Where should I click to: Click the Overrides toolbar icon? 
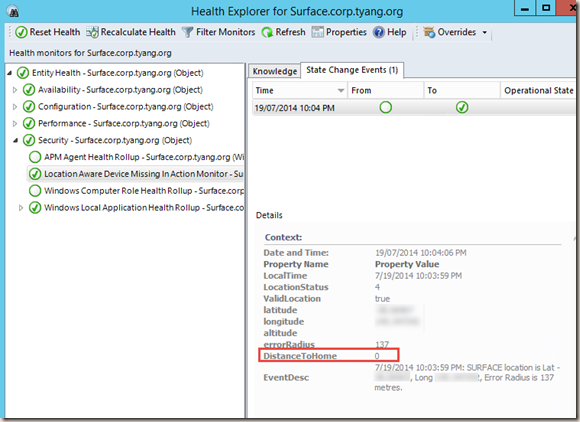tap(429, 33)
